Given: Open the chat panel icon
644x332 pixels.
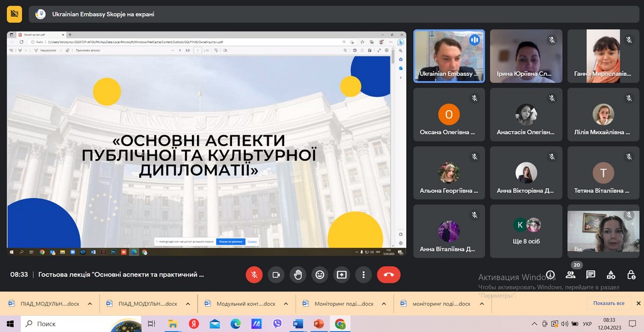Looking at the screenshot, I should 591,275.
